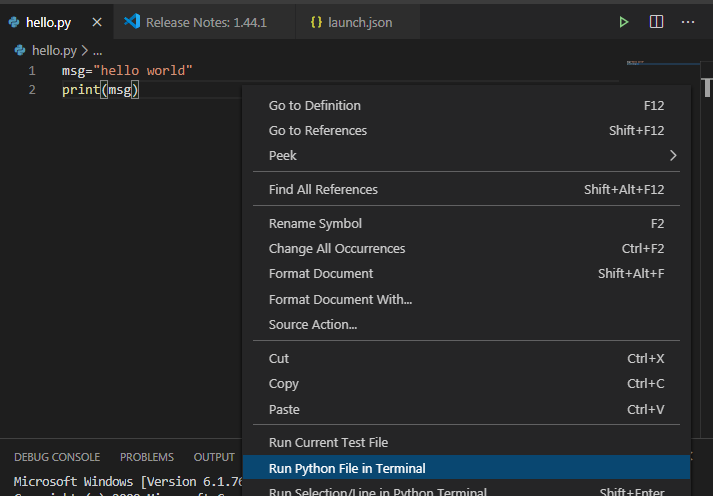713x496 pixels.
Task: Select Run Python File in Terminal
Action: [x=467, y=468]
